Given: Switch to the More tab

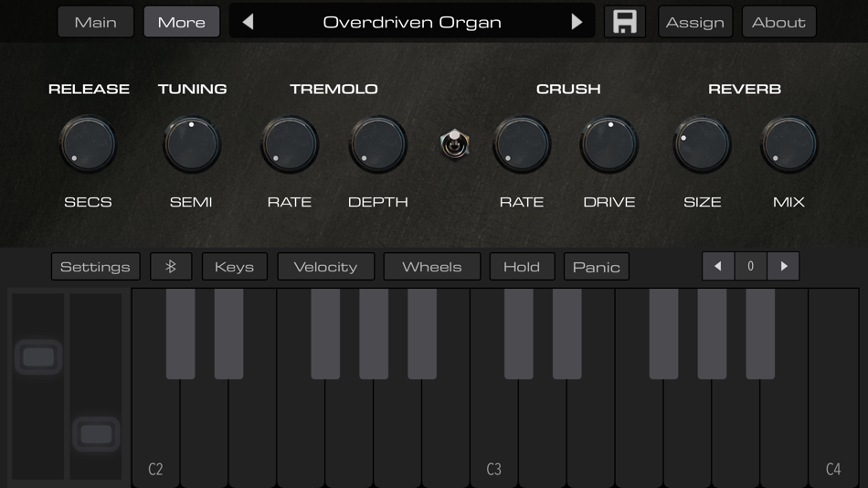Looking at the screenshot, I should pos(182,22).
